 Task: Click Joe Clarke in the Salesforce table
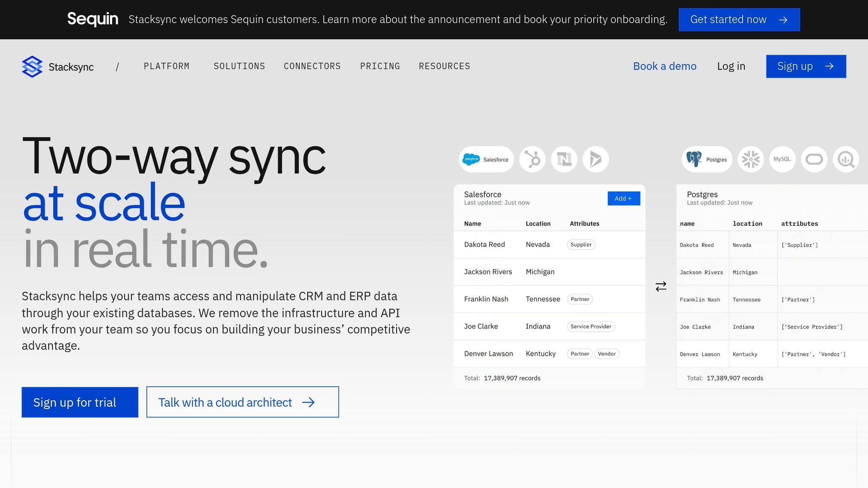481,326
